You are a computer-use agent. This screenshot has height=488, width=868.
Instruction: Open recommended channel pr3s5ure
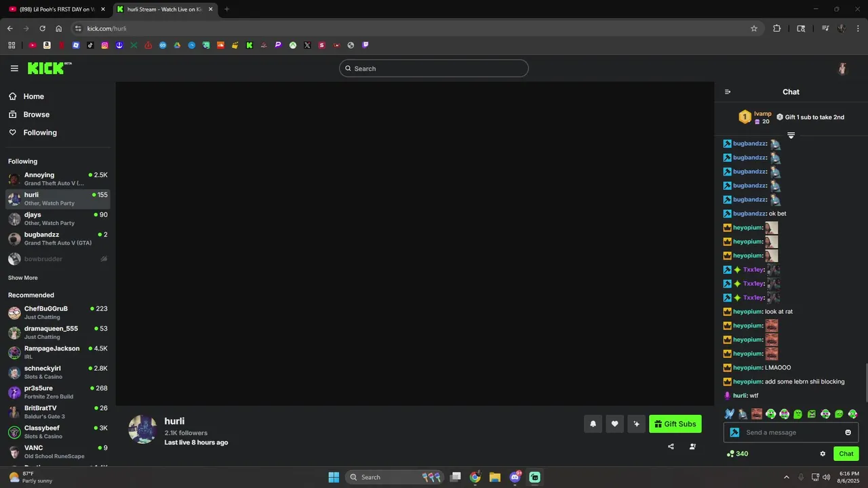[x=58, y=392]
